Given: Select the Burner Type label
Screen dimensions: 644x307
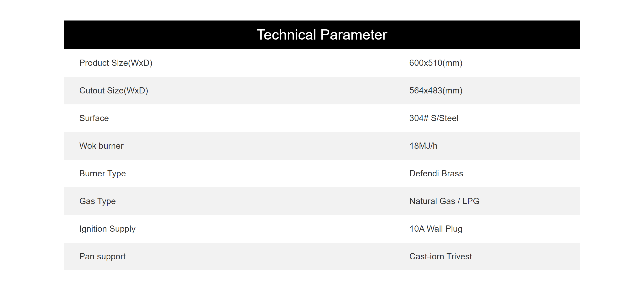Looking at the screenshot, I should coord(103,174).
